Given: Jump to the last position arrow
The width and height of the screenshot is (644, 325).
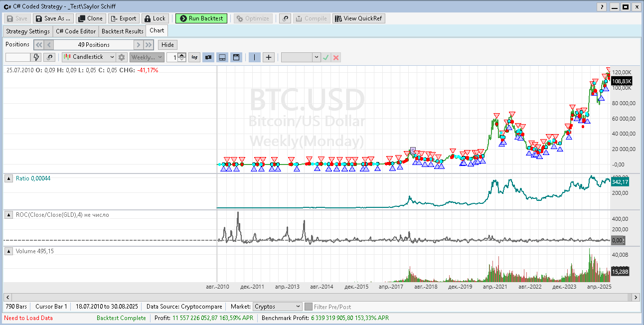Looking at the screenshot, I should (148, 45).
